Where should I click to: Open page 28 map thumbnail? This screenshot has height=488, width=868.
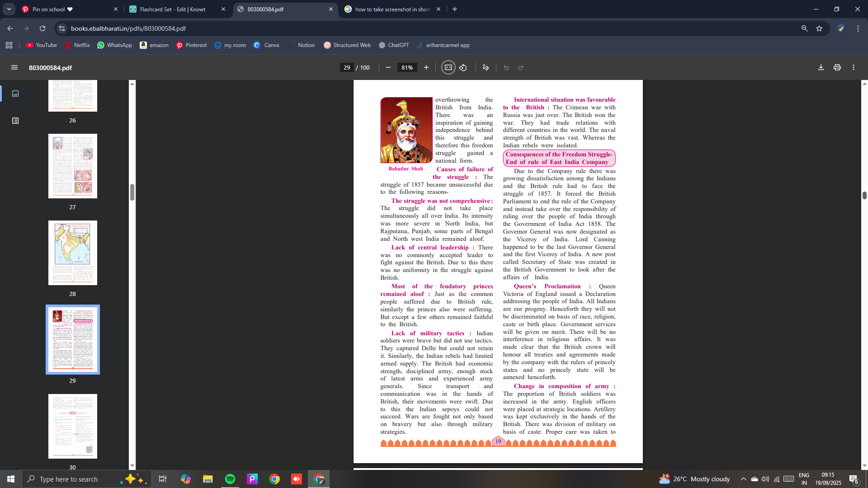pyautogui.click(x=72, y=253)
